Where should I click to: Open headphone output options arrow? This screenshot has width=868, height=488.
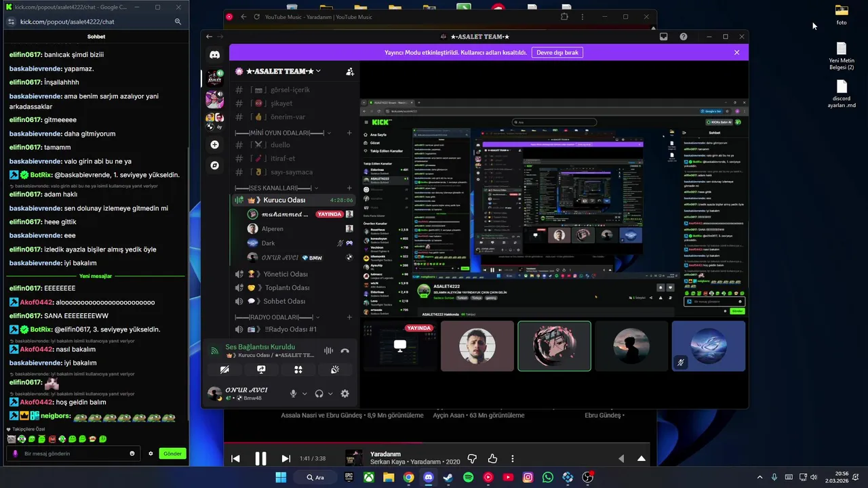tap(330, 393)
